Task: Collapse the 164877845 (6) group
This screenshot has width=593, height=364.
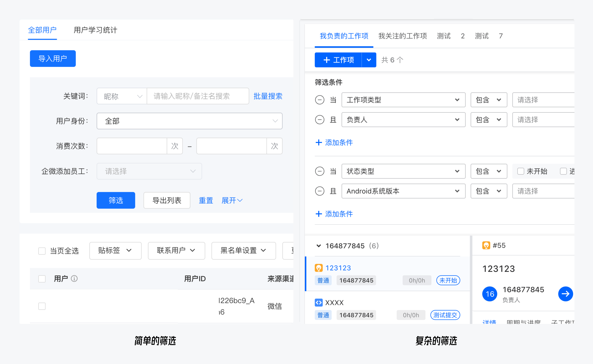Action: [x=319, y=246]
